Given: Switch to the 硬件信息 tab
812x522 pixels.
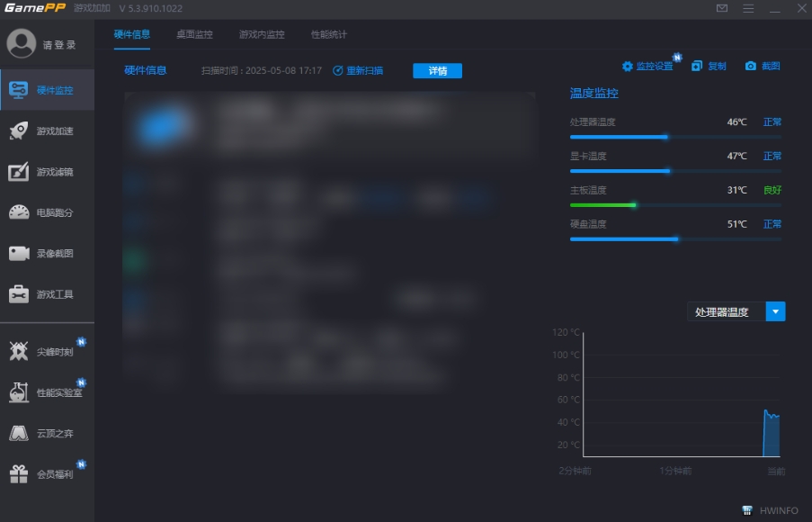Looking at the screenshot, I should coord(132,35).
